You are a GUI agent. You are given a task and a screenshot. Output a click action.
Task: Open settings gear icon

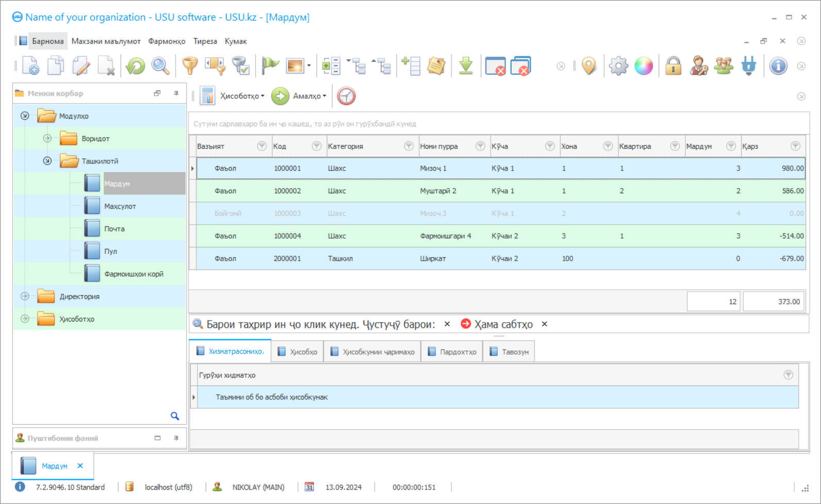coord(618,66)
